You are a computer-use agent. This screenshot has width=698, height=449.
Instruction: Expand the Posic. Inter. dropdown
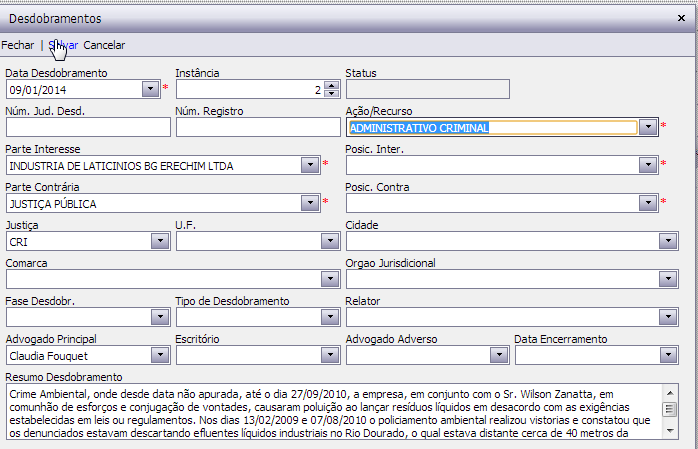tap(648, 165)
